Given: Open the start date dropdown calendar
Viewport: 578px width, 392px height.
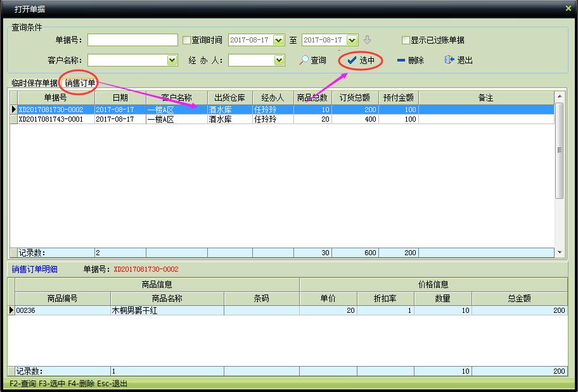Looking at the screenshot, I should point(279,40).
